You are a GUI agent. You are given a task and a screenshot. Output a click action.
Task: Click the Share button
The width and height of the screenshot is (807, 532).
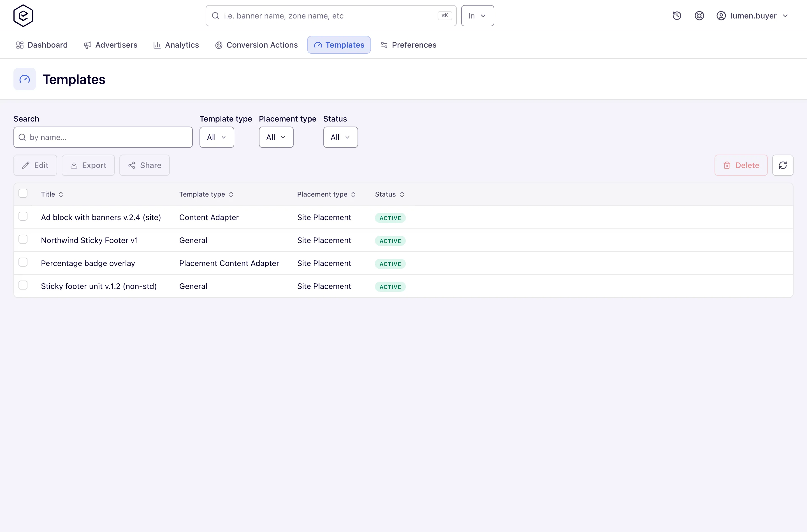click(145, 165)
